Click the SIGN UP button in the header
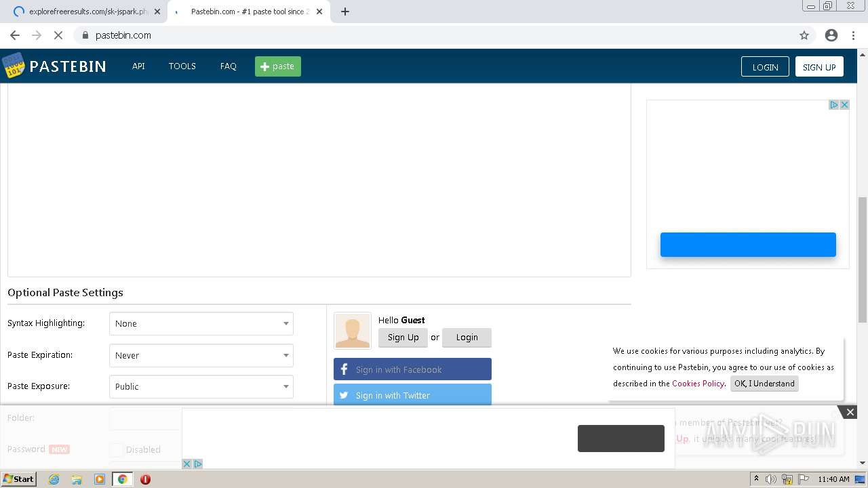The height and width of the screenshot is (488, 868). 819,66
